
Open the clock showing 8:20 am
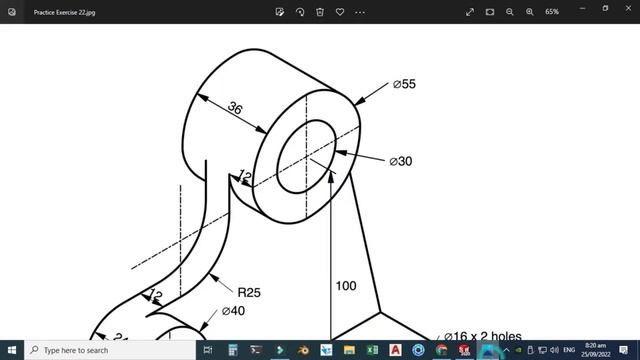pyautogui.click(x=596, y=350)
